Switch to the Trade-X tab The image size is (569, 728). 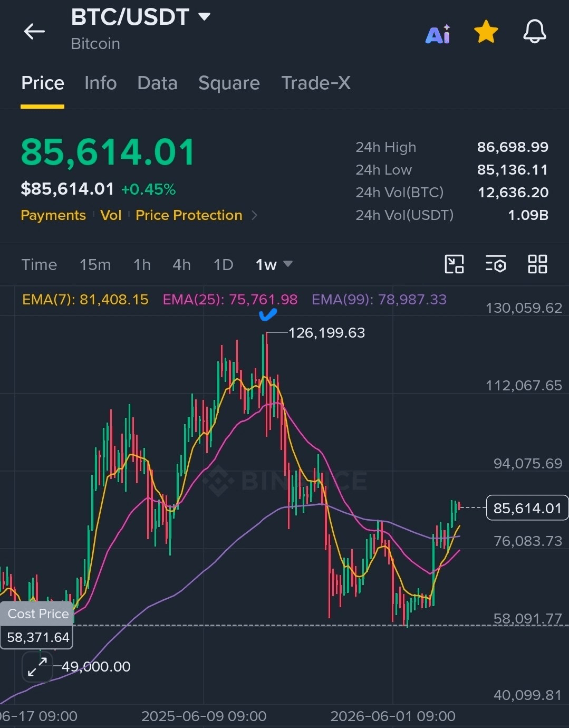pyautogui.click(x=316, y=83)
